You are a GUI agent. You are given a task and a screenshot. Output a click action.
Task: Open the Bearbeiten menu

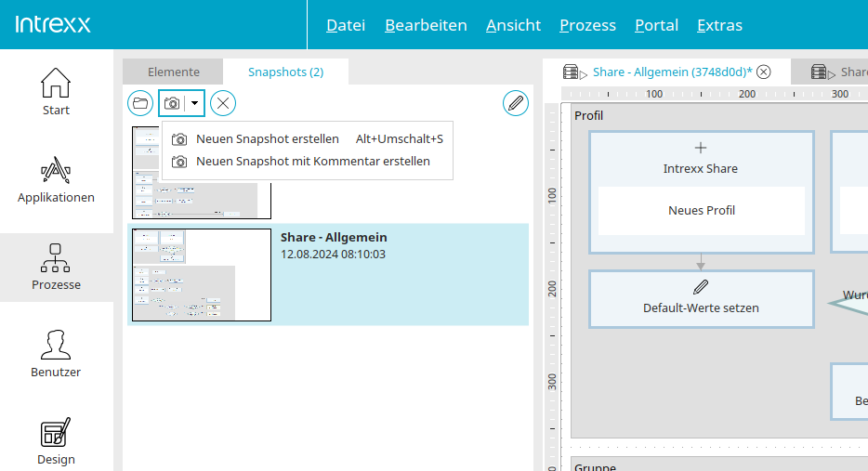426,25
